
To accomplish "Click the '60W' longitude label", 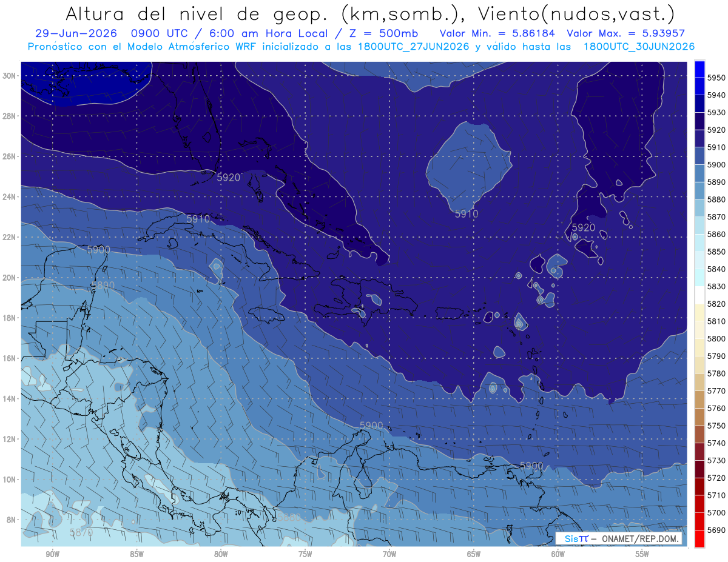I will [x=558, y=554].
